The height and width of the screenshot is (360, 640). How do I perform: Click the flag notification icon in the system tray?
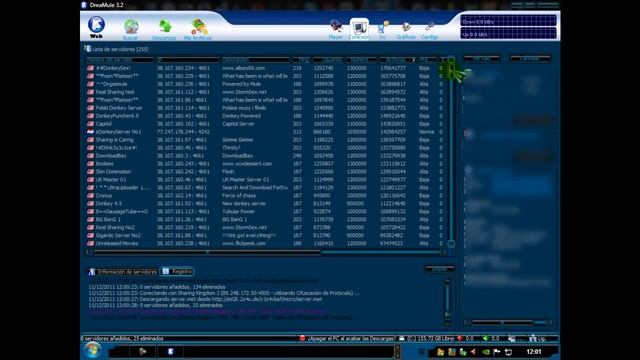point(496,352)
